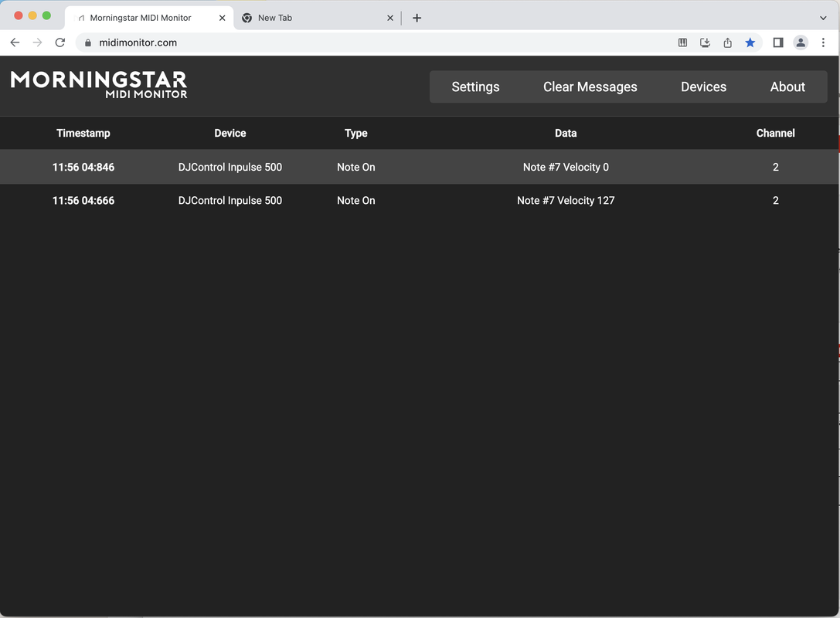This screenshot has width=840, height=618.
Task: Click the green fullscreen window button
Action: (46, 15)
